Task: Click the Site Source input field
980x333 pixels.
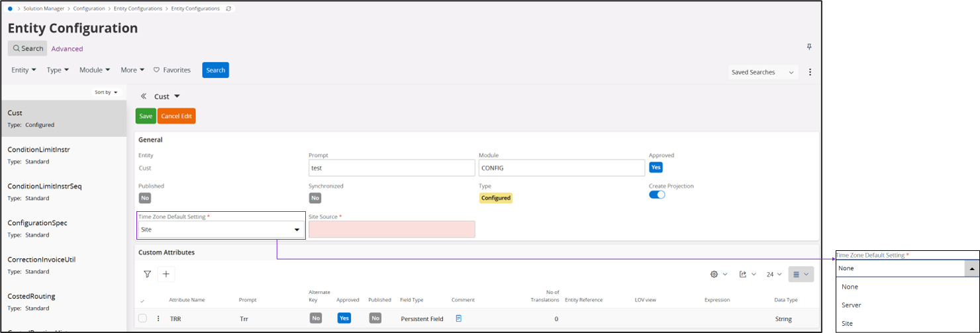Action: point(391,229)
